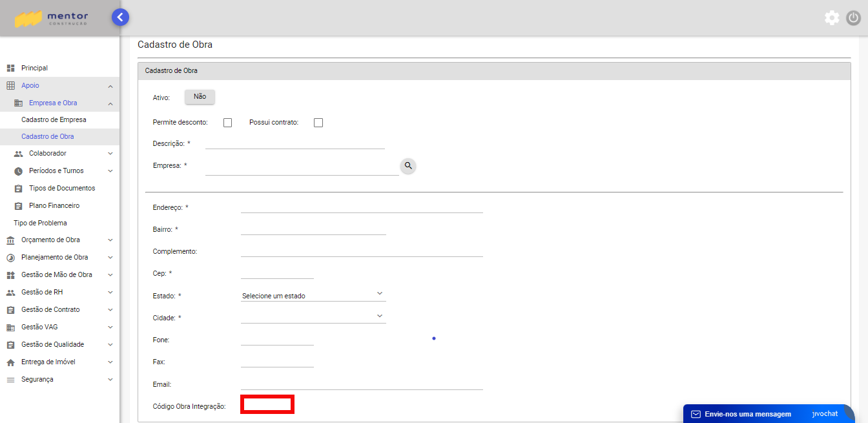Expand the Orçamento de Obra chevron
The image size is (868, 423).
click(x=110, y=240)
